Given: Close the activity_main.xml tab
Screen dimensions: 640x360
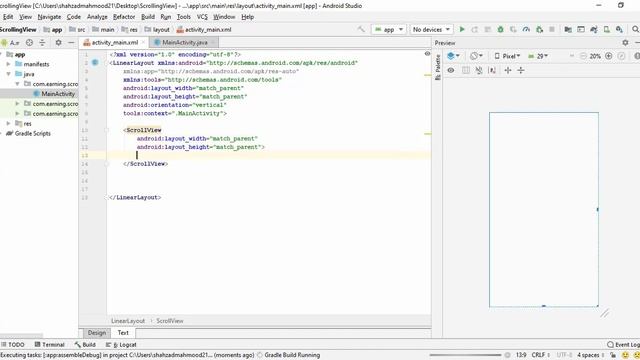Looking at the screenshot, I should point(143,42).
